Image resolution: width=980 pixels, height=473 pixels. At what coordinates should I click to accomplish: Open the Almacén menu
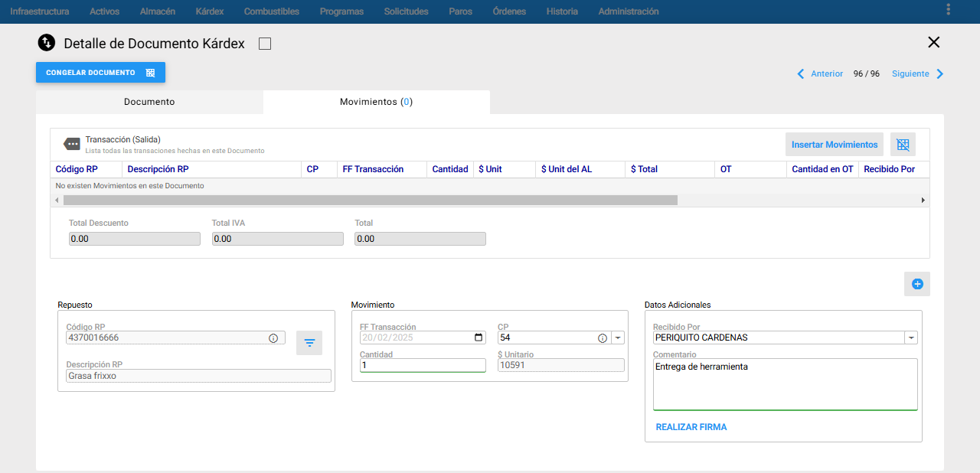tap(158, 11)
